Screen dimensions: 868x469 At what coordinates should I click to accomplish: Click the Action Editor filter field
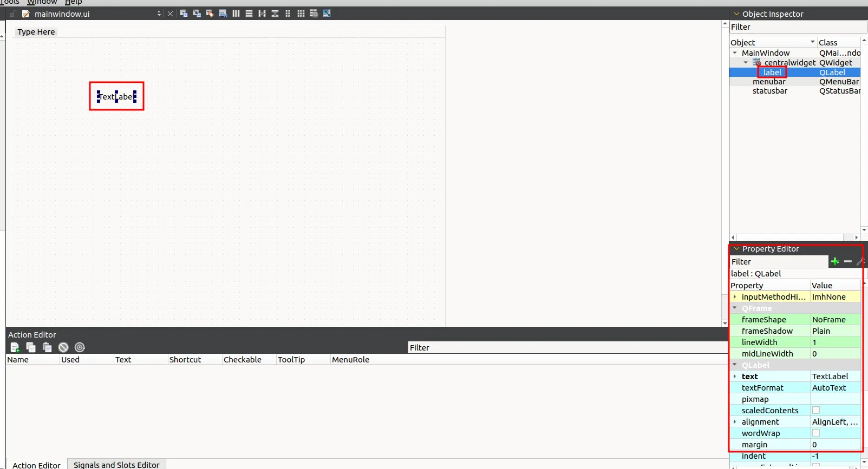(567, 348)
